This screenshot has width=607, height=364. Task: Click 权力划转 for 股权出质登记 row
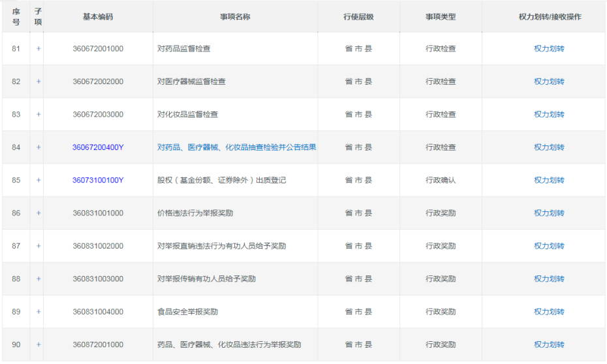point(549,180)
